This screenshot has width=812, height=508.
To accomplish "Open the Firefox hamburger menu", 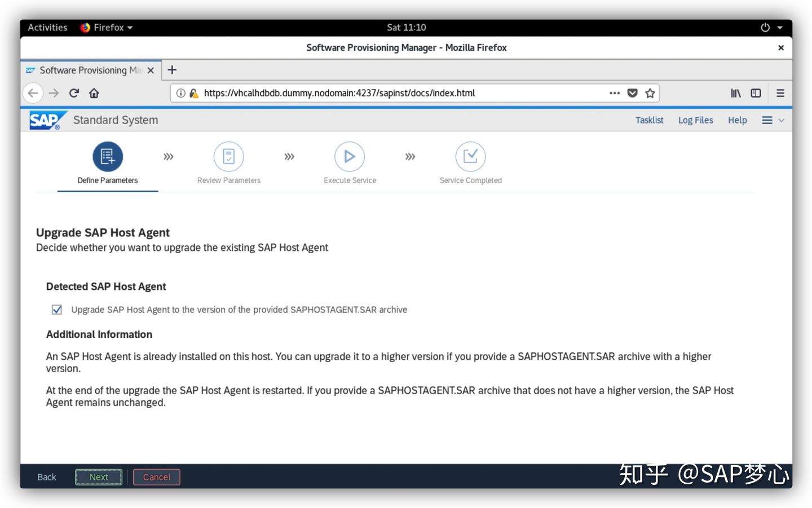I will [x=780, y=93].
